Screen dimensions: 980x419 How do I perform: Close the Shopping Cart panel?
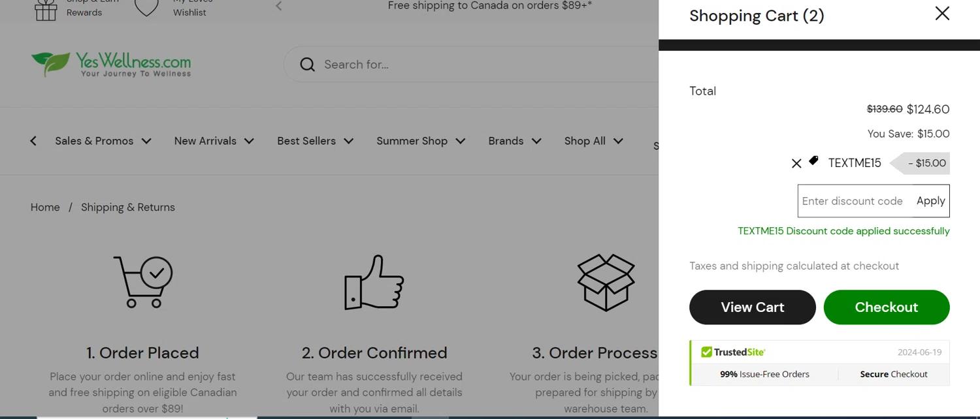point(941,14)
